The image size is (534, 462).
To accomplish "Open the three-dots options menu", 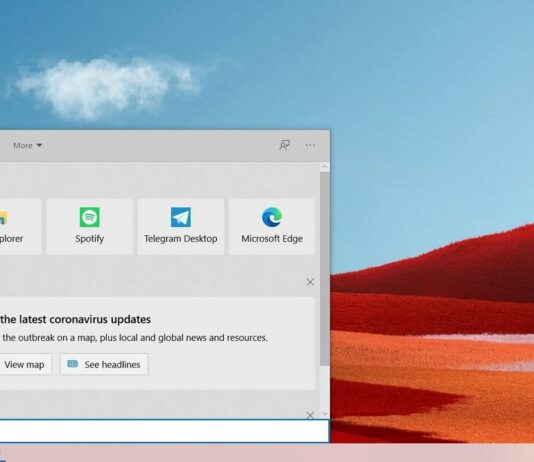I will 310,145.
